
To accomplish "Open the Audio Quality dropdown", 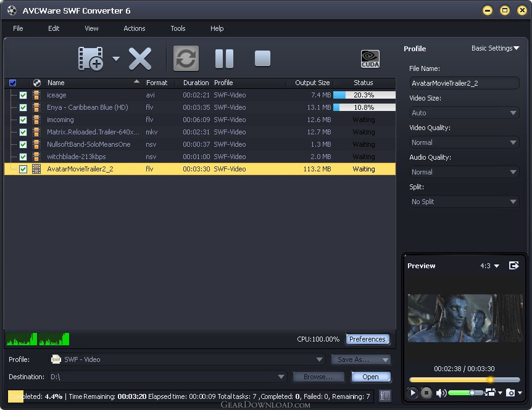I will point(464,172).
